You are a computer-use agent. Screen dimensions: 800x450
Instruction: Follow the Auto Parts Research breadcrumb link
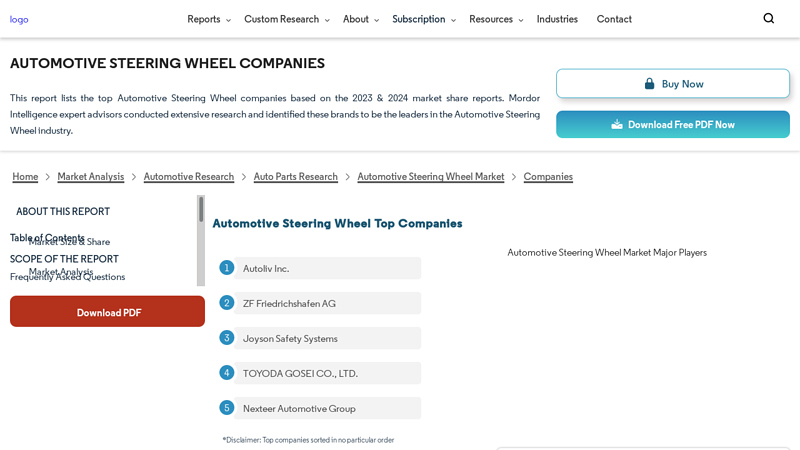click(295, 177)
